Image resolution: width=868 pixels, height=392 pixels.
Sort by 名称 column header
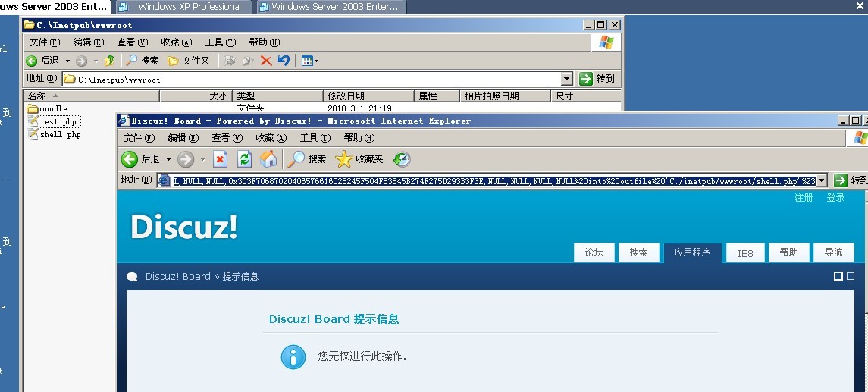click(91, 96)
